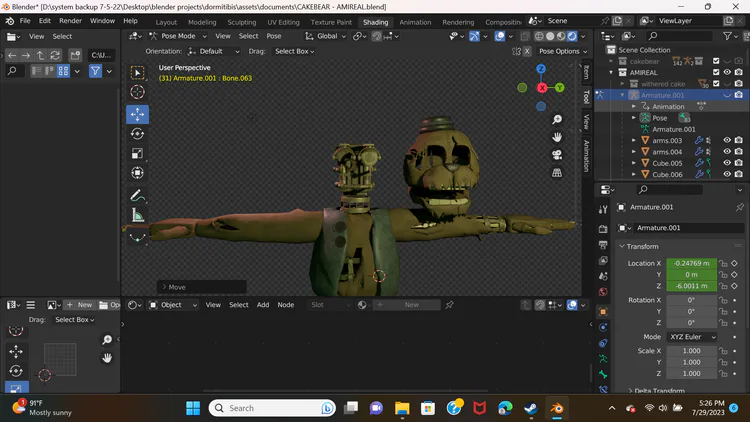Open Blender from the Windows taskbar
Screen dimensions: 750x422
click(x=557, y=408)
